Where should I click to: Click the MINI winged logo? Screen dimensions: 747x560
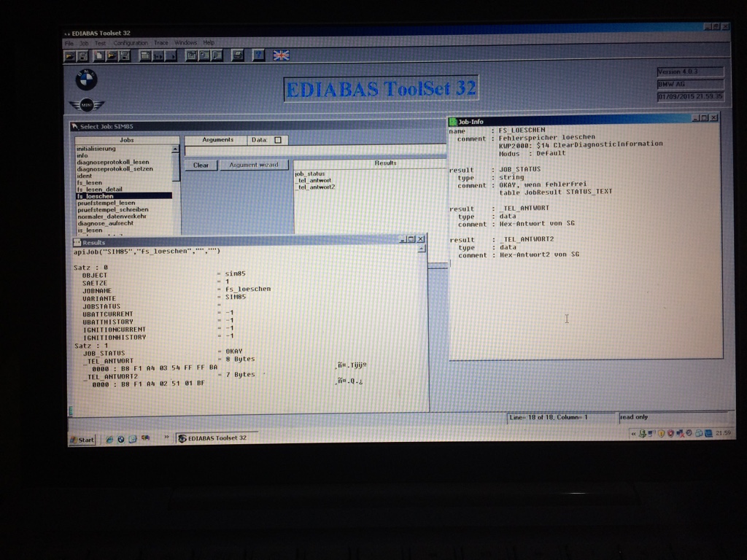pos(86,105)
